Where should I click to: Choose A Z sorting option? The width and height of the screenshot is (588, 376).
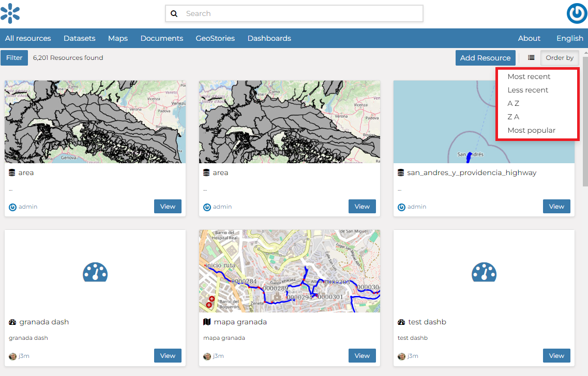(513, 103)
